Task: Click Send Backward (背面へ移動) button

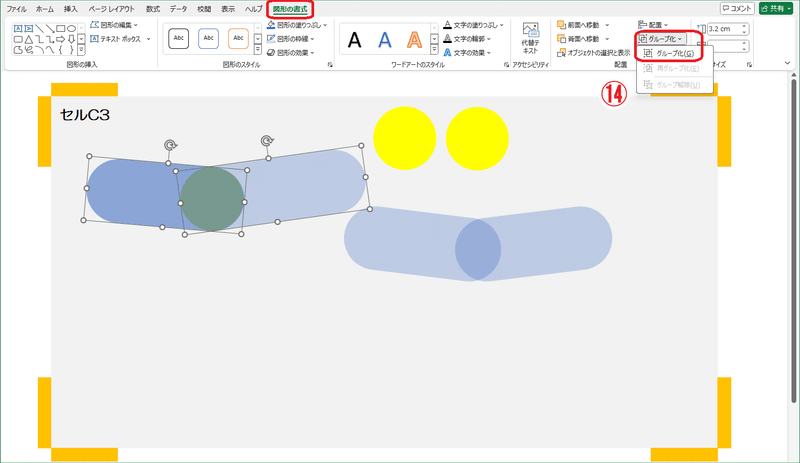Action: coord(579,39)
